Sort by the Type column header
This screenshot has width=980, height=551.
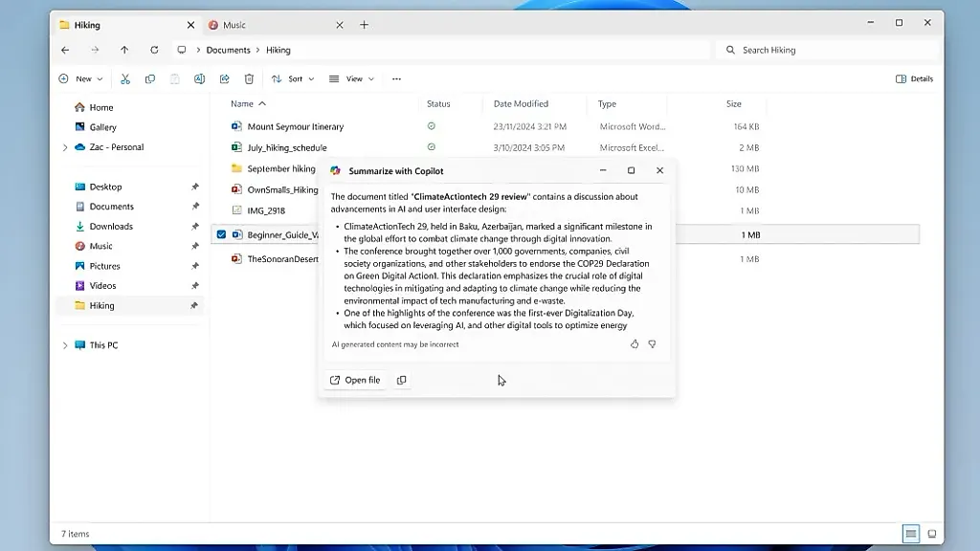click(607, 103)
